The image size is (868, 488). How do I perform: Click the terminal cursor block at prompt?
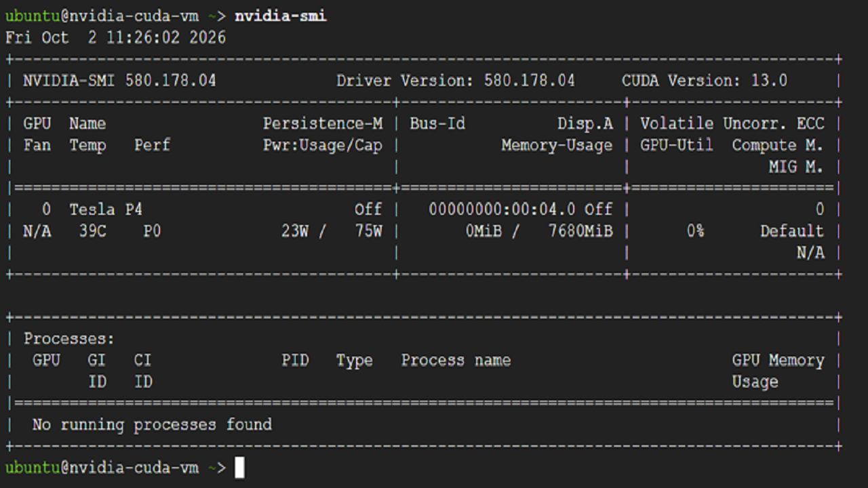(239, 468)
